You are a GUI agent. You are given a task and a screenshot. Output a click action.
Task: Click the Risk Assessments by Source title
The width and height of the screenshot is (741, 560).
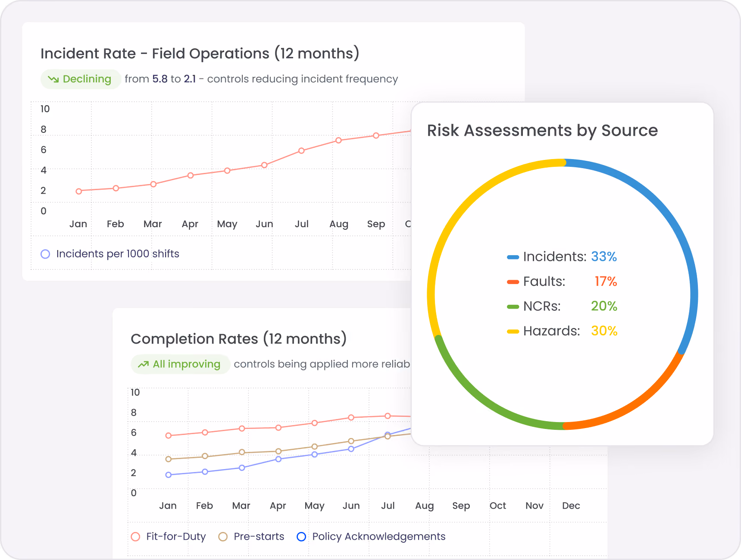(542, 131)
